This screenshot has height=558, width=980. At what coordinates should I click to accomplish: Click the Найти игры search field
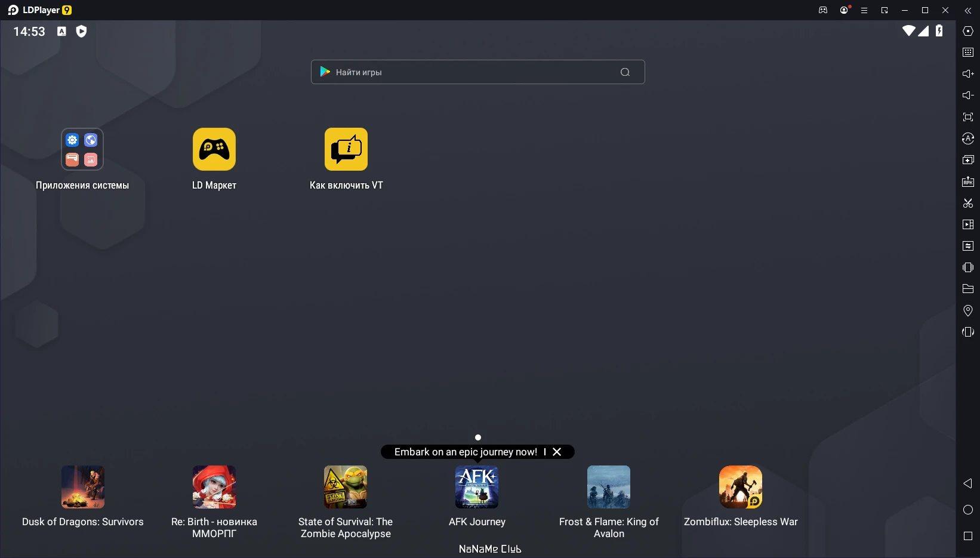(x=477, y=72)
